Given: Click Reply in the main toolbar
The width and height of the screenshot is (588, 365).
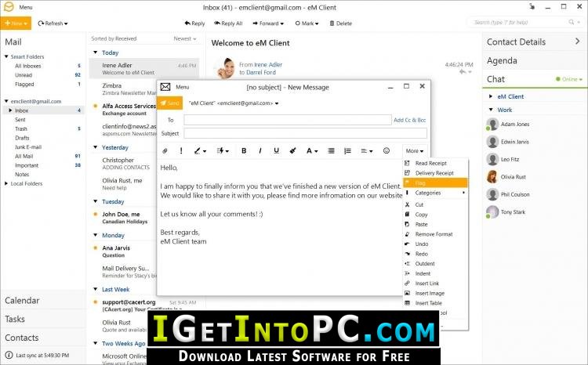Looking at the screenshot, I should pyautogui.click(x=194, y=23).
